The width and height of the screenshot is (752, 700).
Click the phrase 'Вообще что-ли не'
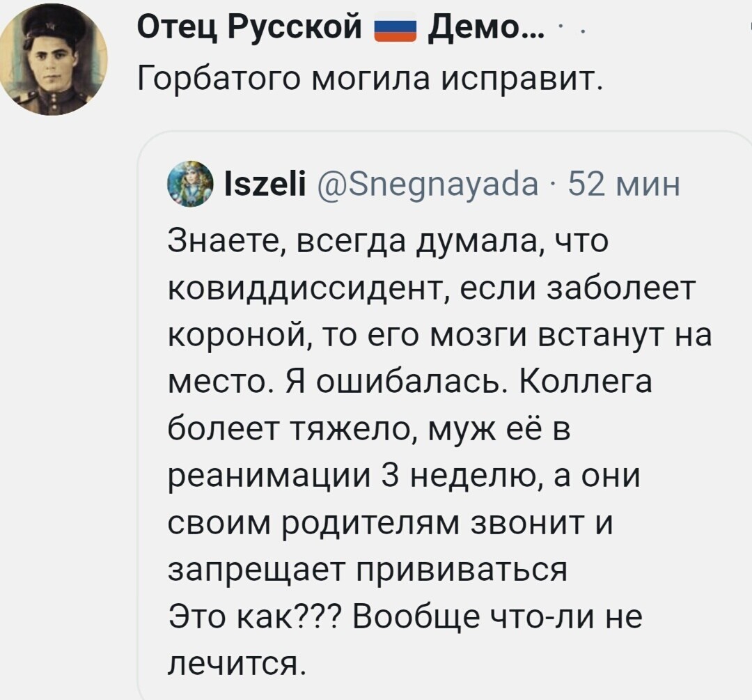[x=497, y=617]
